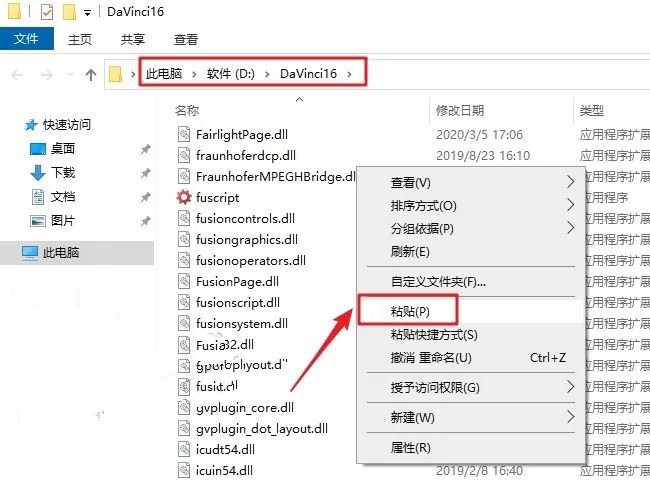Select 快速访问 in navigation pane
The image size is (650, 482).
(67, 124)
